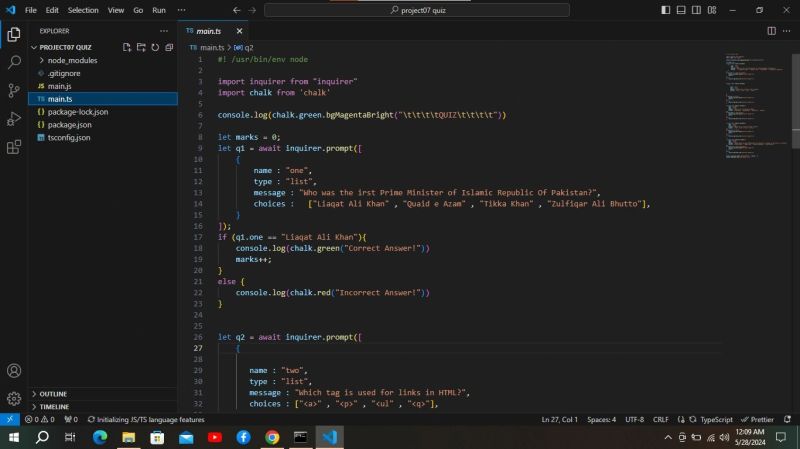The width and height of the screenshot is (800, 449).
Task: Open Explorer views and more actions menu
Action: click(x=164, y=31)
